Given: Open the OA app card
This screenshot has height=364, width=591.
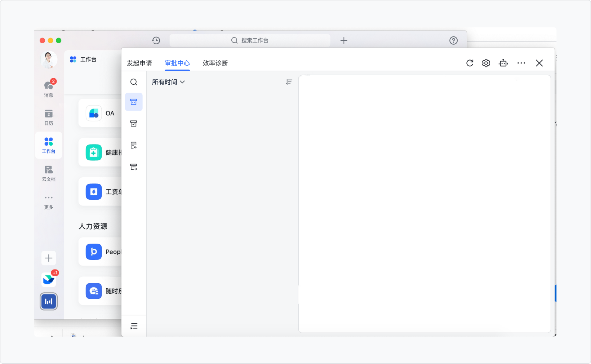Looking at the screenshot, I should pos(100,113).
